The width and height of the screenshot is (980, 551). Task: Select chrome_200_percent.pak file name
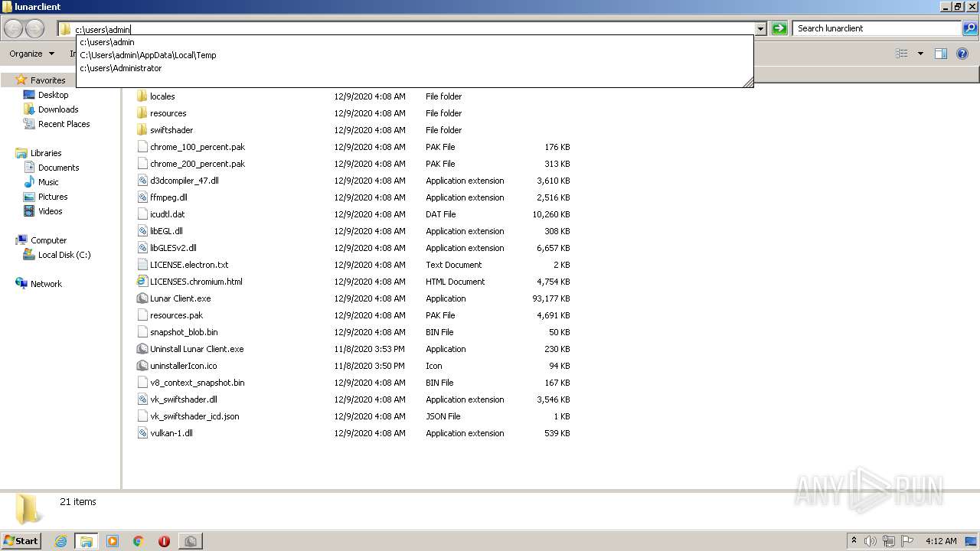click(198, 164)
